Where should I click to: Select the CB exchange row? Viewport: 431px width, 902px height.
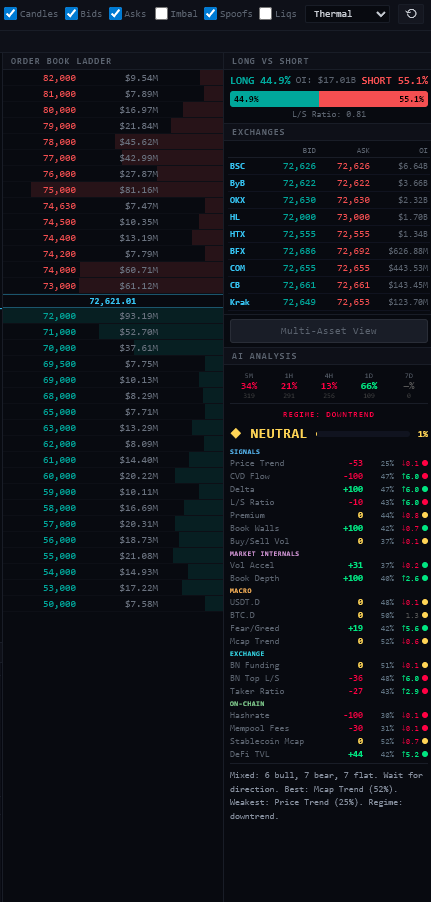point(329,285)
